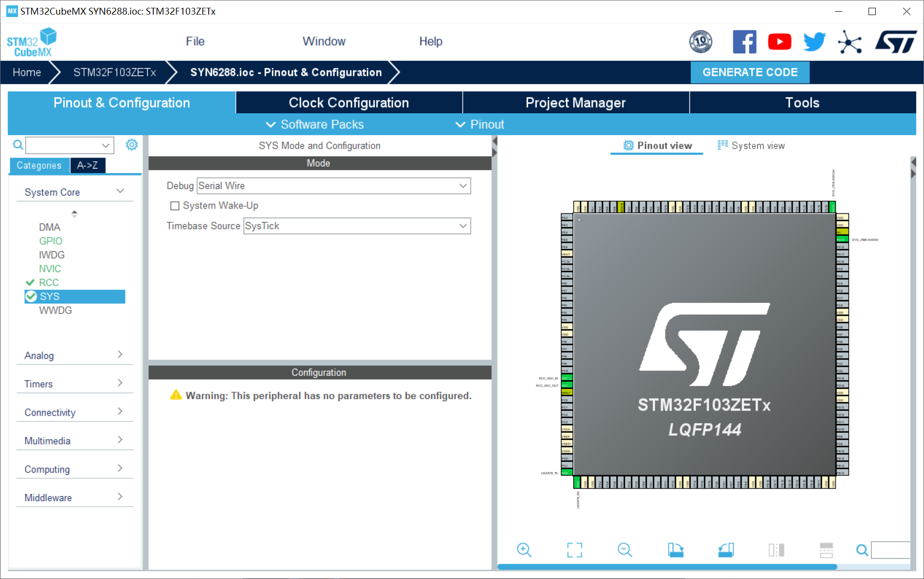
Task: Select the Pinout view tab
Action: click(657, 145)
